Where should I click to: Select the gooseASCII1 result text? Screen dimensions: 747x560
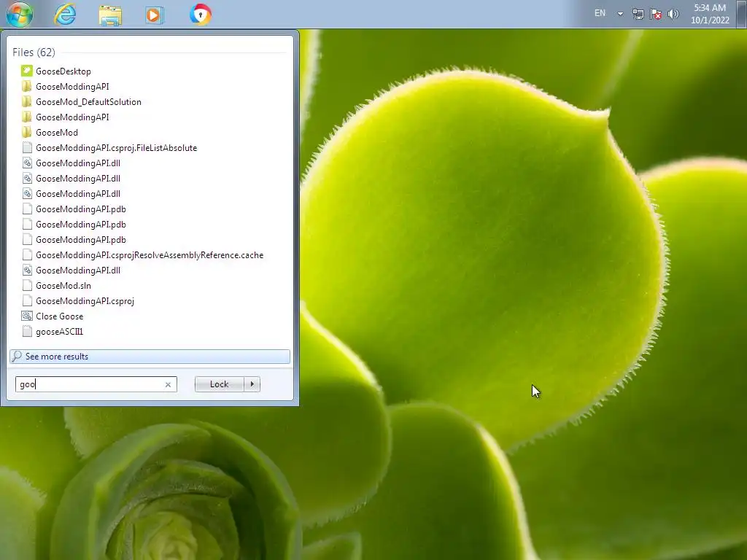coord(60,332)
